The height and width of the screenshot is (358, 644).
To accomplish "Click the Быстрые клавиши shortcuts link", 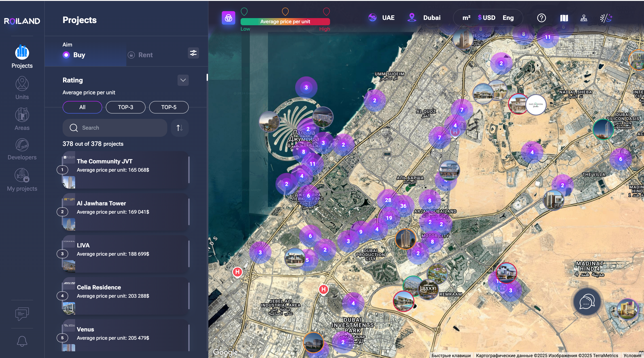I will point(451,355).
